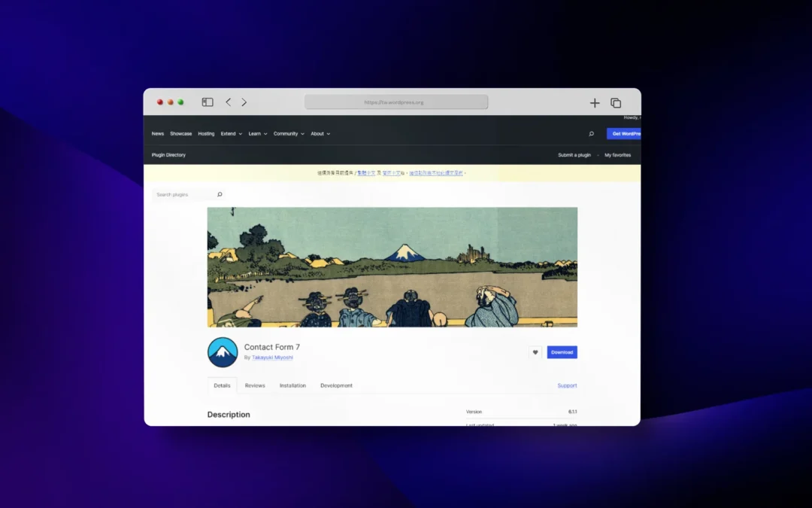This screenshot has width=812, height=508.
Task: Click the version value 6.1.1
Action: pos(572,412)
